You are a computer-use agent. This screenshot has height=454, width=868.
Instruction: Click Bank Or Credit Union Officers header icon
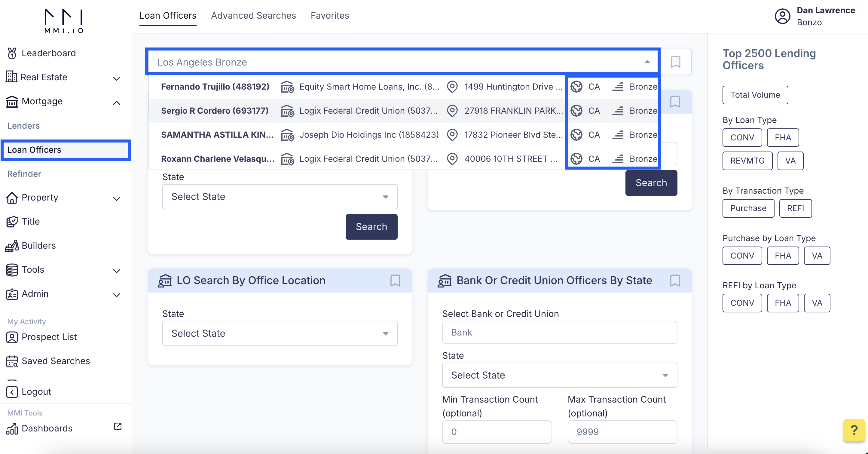[x=445, y=281]
